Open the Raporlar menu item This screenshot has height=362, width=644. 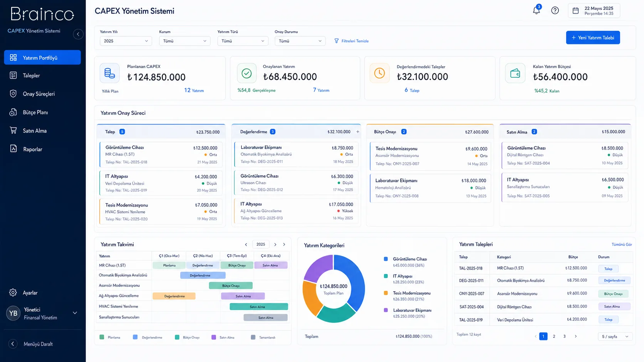pyautogui.click(x=42, y=149)
